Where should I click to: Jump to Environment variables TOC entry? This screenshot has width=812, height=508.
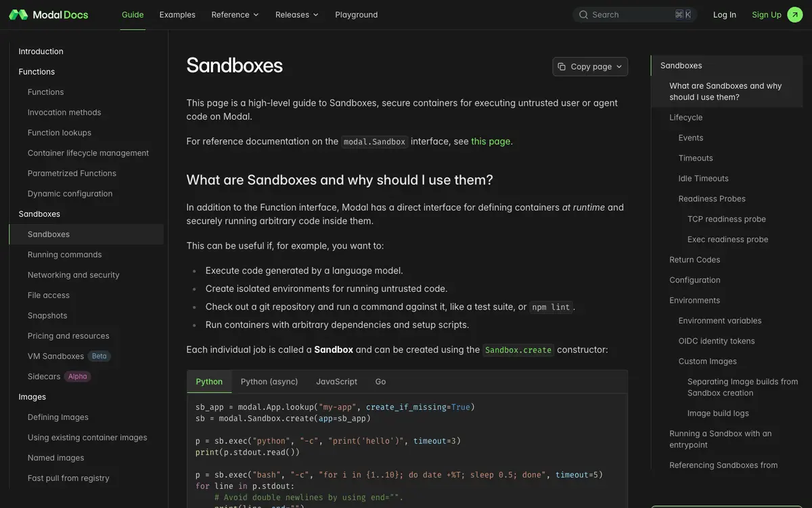[720, 320]
